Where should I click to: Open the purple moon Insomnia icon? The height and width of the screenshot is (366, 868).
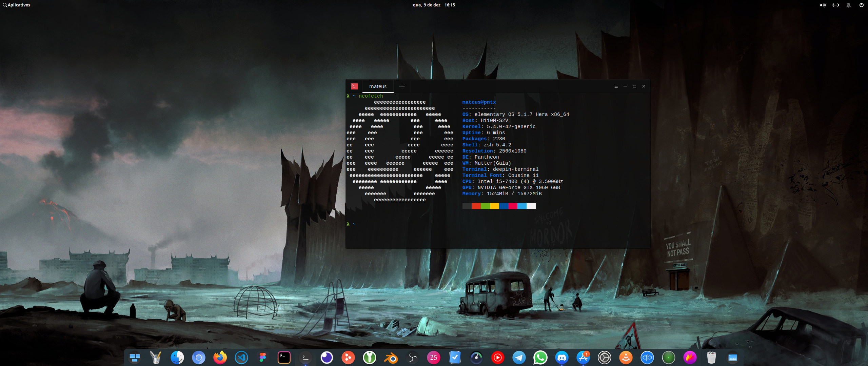pos(327,358)
